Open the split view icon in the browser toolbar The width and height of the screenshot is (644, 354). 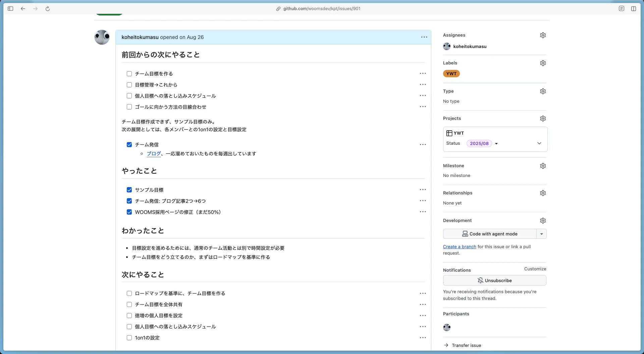[633, 9]
